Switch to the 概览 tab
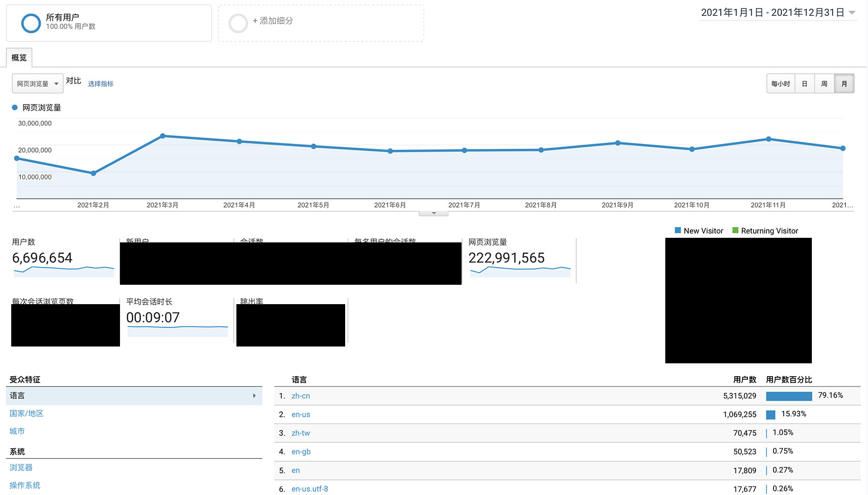The image size is (868, 495). (x=19, y=58)
